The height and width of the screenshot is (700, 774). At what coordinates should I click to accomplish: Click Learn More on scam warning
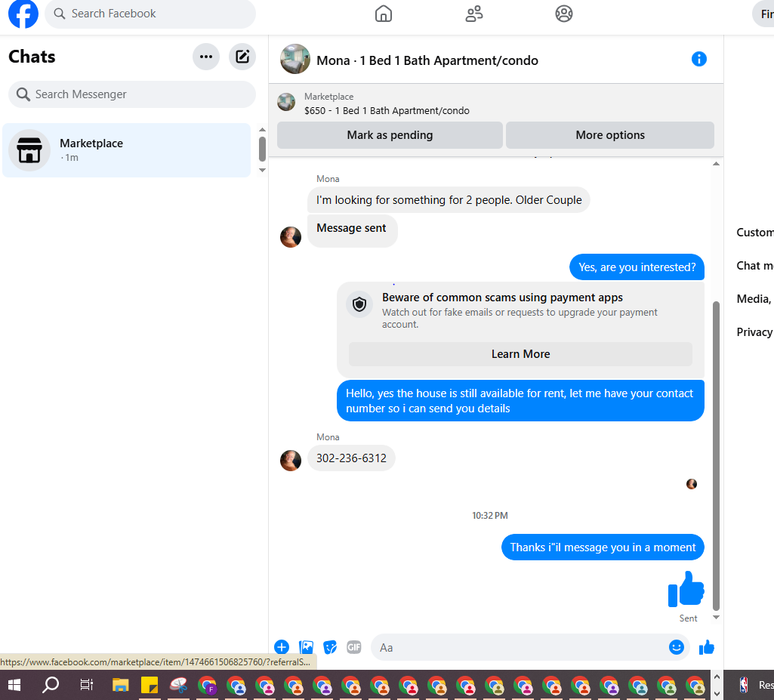pyautogui.click(x=520, y=354)
